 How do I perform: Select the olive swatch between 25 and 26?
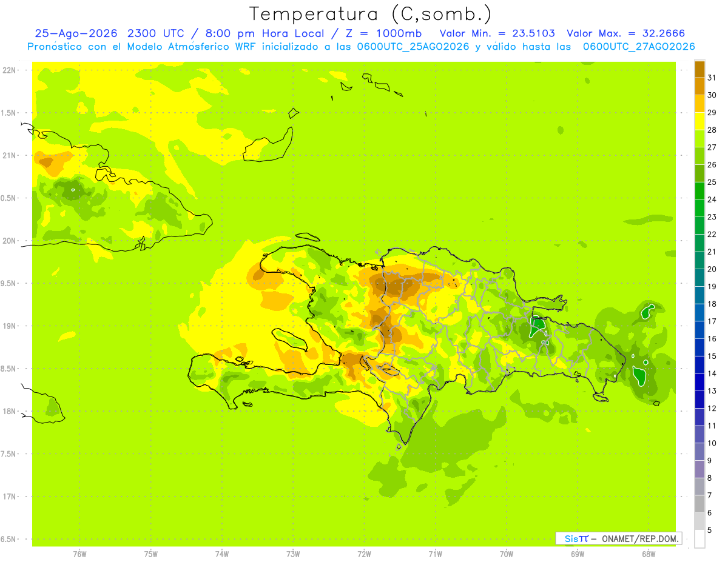coord(699,173)
